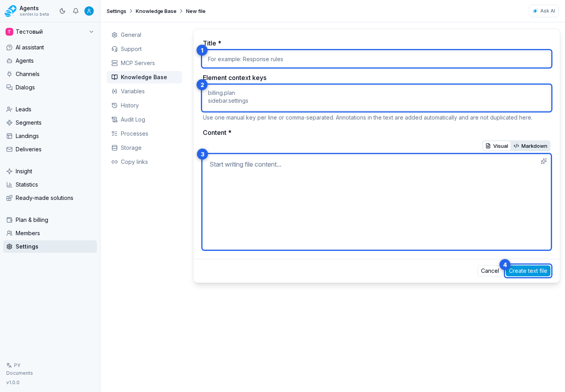Open notifications bell icon
Screen dimensions: 565x392
tap(76, 11)
